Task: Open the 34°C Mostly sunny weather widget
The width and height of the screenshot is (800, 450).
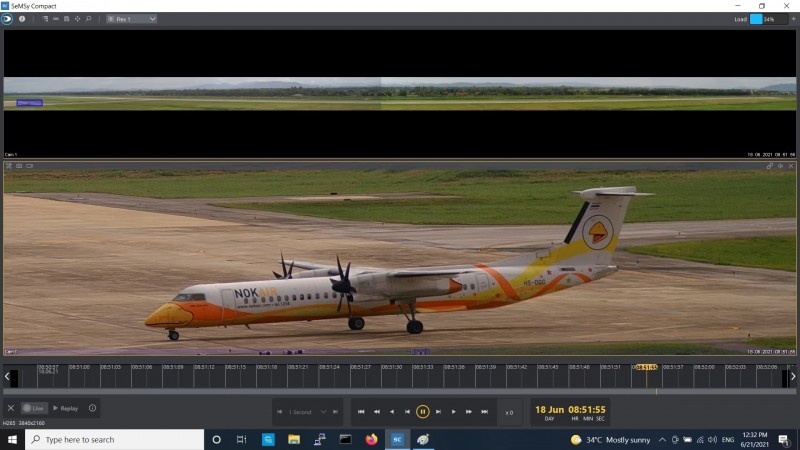Action: click(x=611, y=439)
